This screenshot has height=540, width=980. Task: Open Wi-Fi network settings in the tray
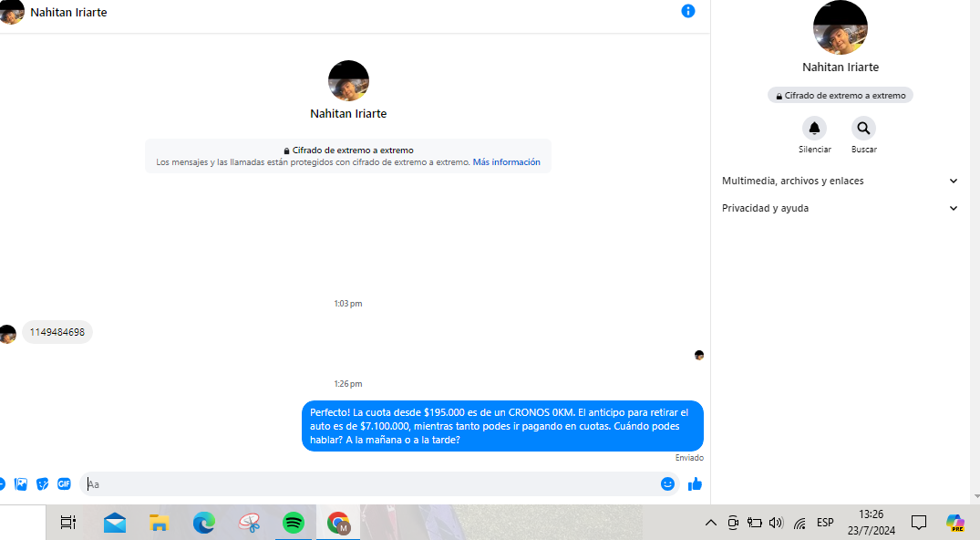(799, 523)
